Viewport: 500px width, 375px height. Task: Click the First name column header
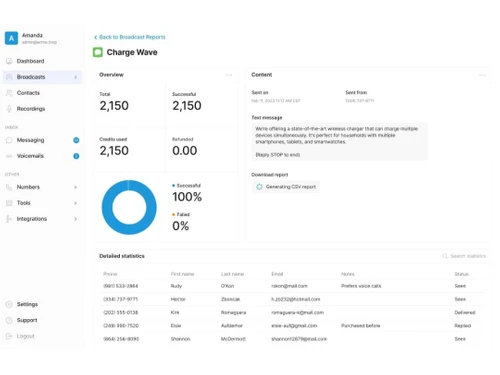[x=182, y=274]
